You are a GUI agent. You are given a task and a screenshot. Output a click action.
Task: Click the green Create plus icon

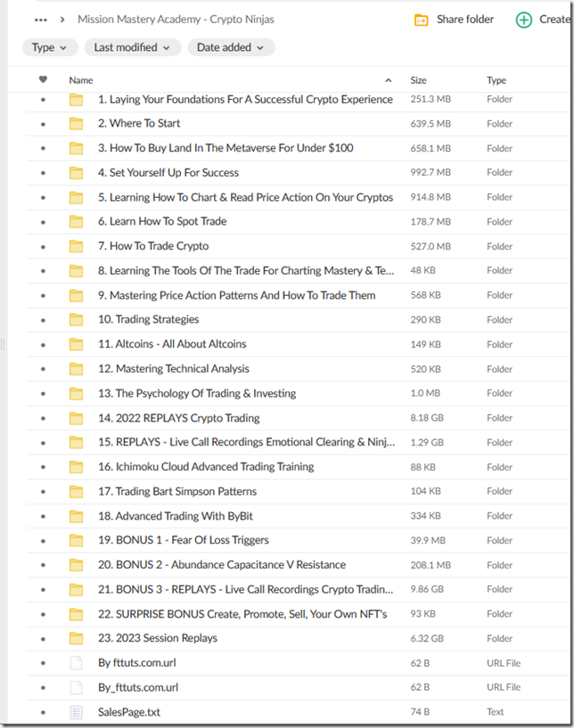(524, 20)
